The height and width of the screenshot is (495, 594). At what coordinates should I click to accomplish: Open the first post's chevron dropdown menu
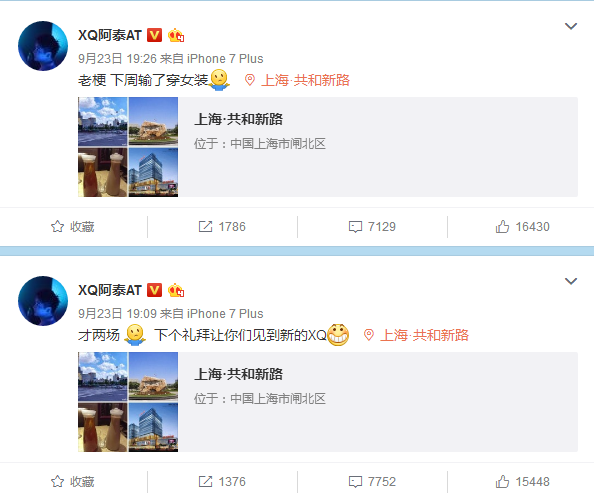[571, 26]
